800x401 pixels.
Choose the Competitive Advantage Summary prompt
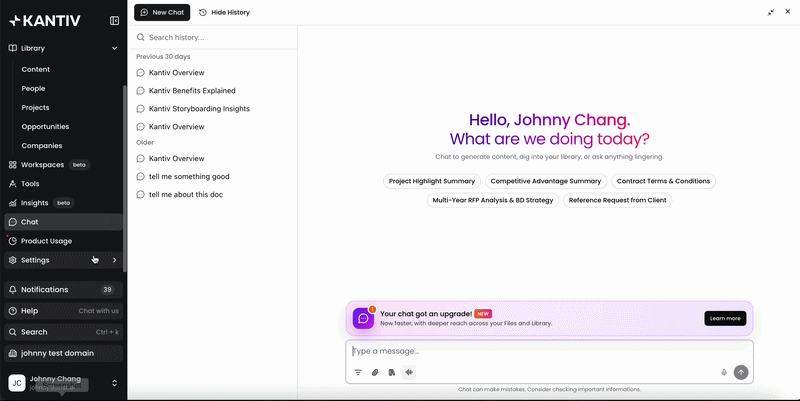pyautogui.click(x=546, y=181)
